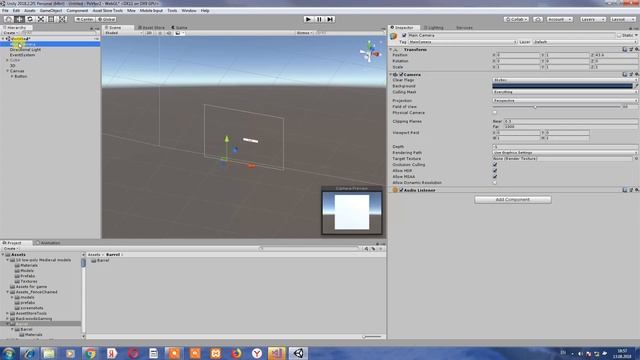Pick background color with eyedropper

[x=636, y=86]
